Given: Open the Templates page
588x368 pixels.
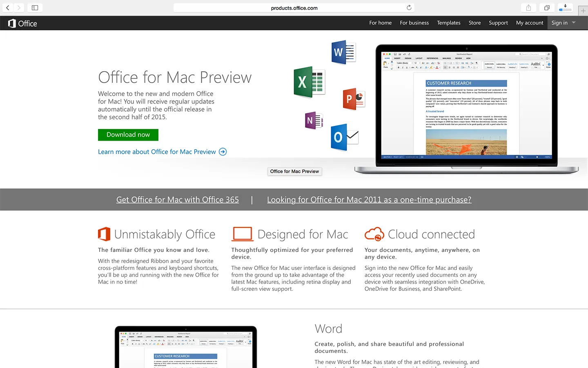Looking at the screenshot, I should pos(448,23).
